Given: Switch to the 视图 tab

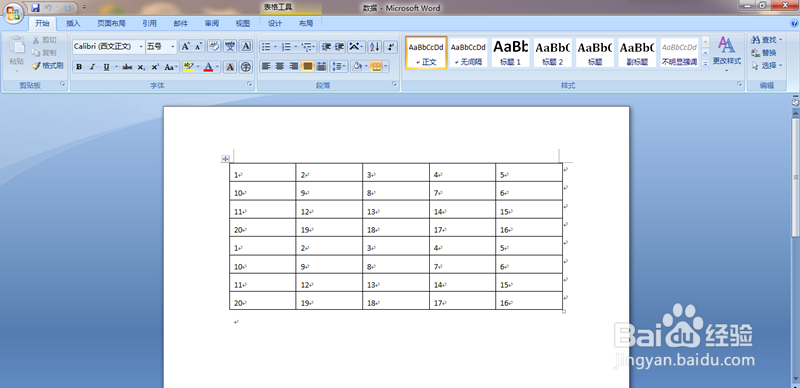Looking at the screenshot, I should 243,23.
